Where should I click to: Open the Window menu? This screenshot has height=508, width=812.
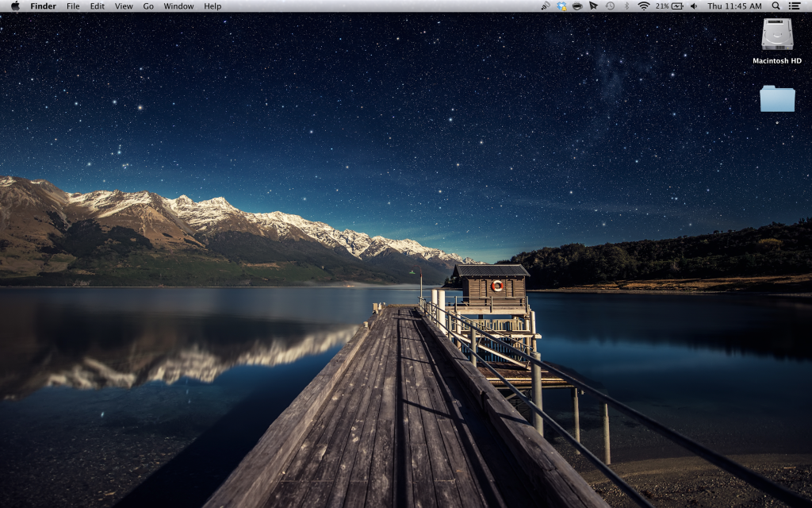pyautogui.click(x=178, y=6)
